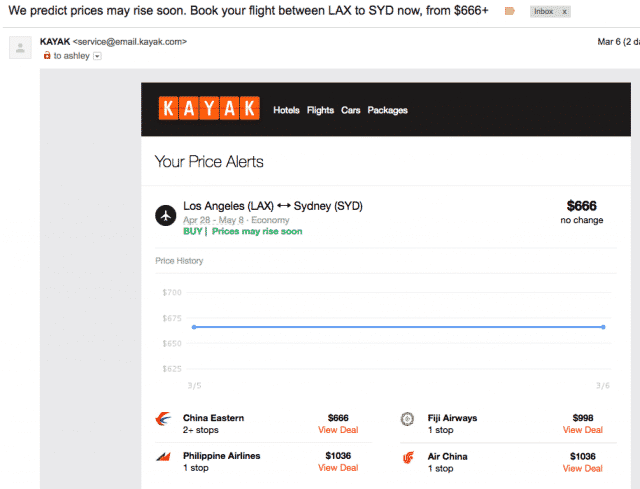Viewport: 640px width, 489px height.
Task: Click the Air China airline logo
Action: pos(407,456)
